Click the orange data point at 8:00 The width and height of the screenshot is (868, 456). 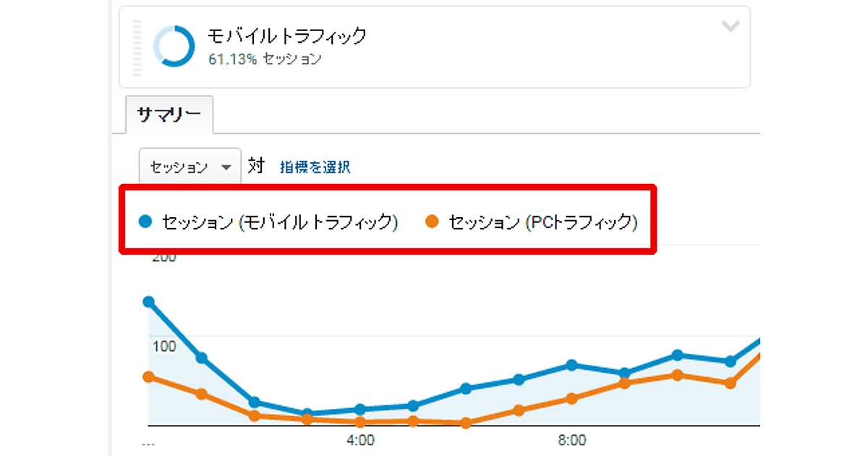pyautogui.click(x=571, y=399)
